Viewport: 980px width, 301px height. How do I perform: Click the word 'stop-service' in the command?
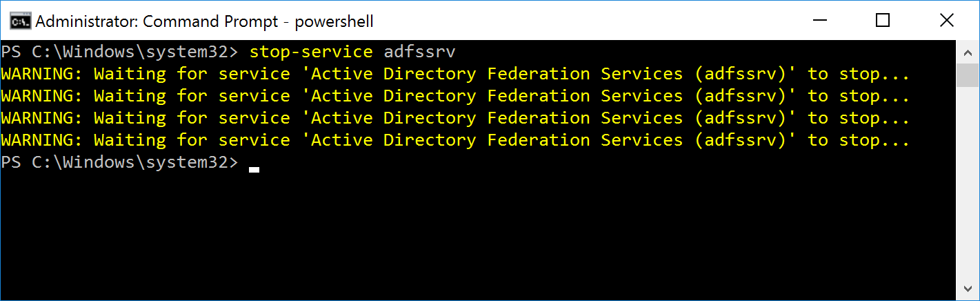pos(311,52)
